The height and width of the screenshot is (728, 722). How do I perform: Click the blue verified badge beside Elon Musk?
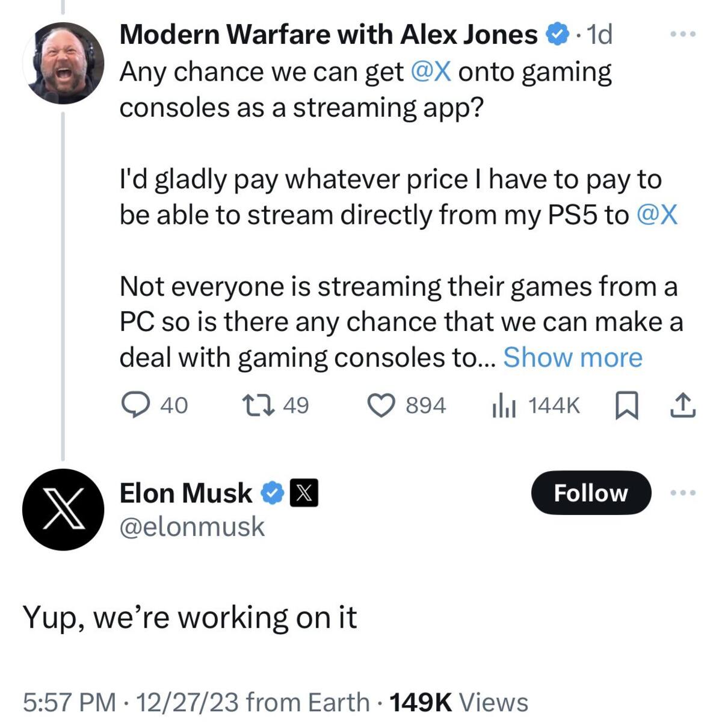(x=273, y=493)
